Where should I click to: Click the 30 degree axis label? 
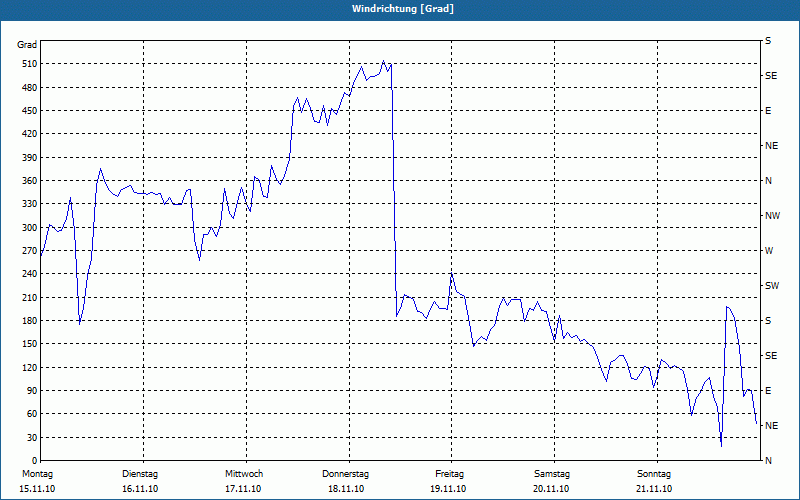pos(32,437)
